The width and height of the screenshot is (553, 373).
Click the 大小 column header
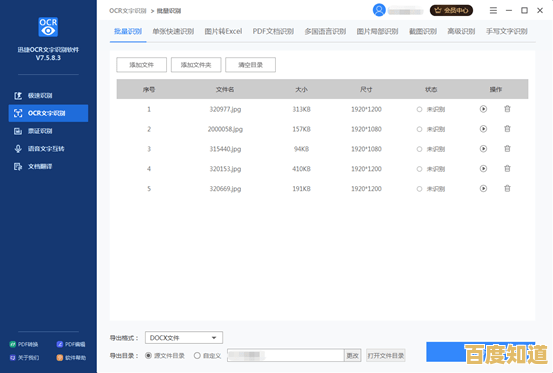click(x=301, y=89)
